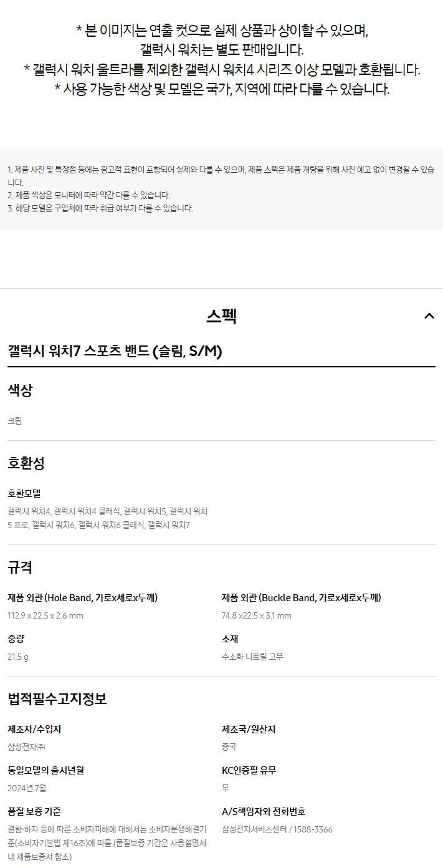Click release date 2024년 7월
443x868 pixels.
point(27,788)
